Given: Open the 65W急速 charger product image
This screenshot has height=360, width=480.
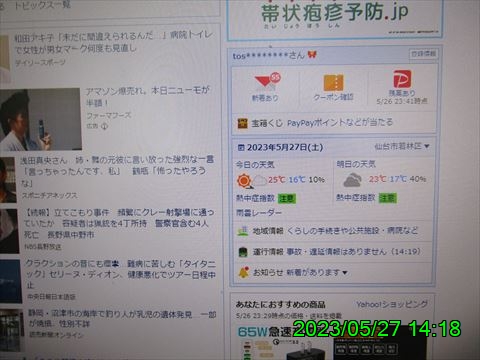Looking at the screenshot, I should click(x=283, y=342).
